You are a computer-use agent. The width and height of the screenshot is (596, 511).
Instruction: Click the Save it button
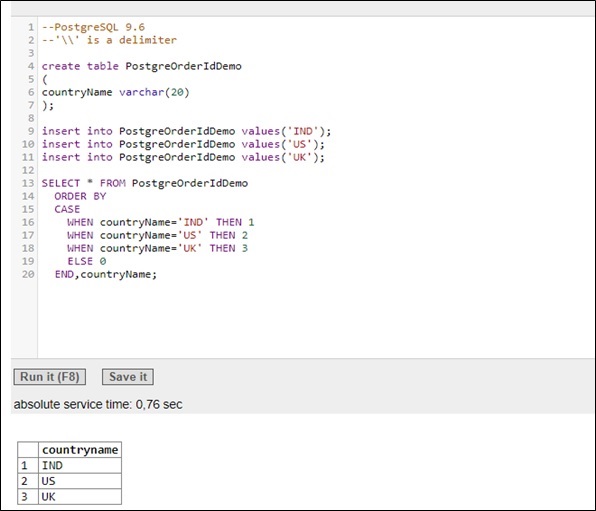(x=128, y=377)
